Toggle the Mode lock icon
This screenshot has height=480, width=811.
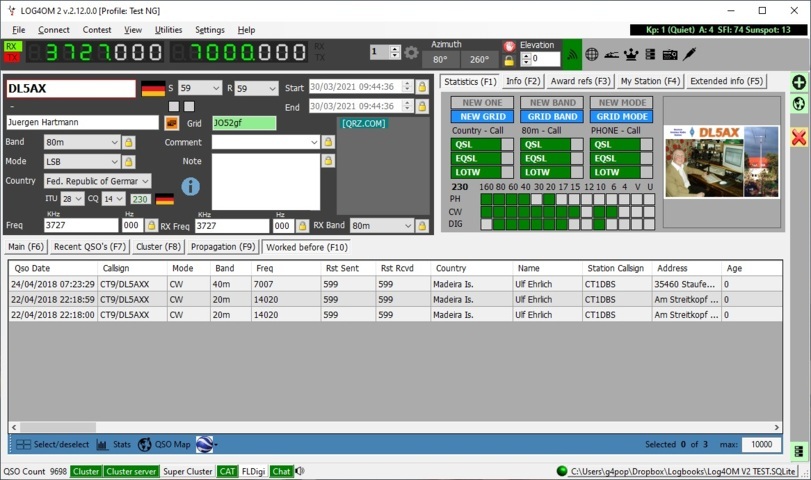(x=128, y=162)
